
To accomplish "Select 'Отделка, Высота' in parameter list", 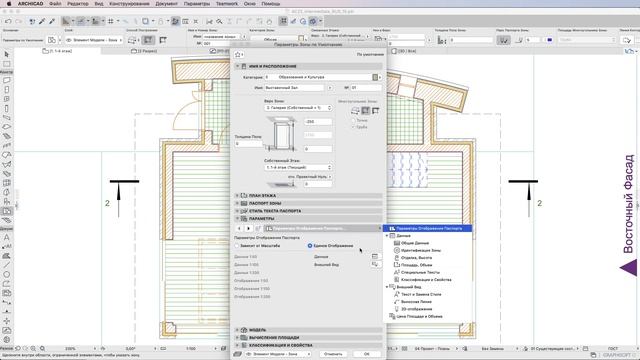I will pyautogui.click(x=416, y=258).
